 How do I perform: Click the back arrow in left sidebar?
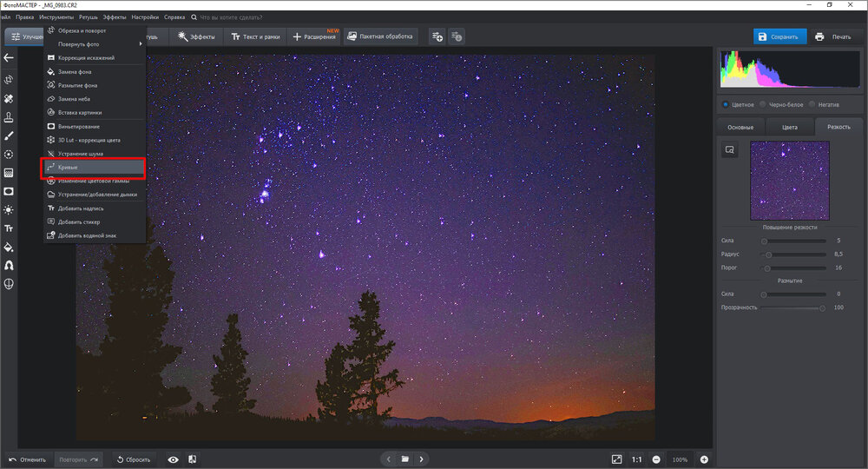coord(9,58)
